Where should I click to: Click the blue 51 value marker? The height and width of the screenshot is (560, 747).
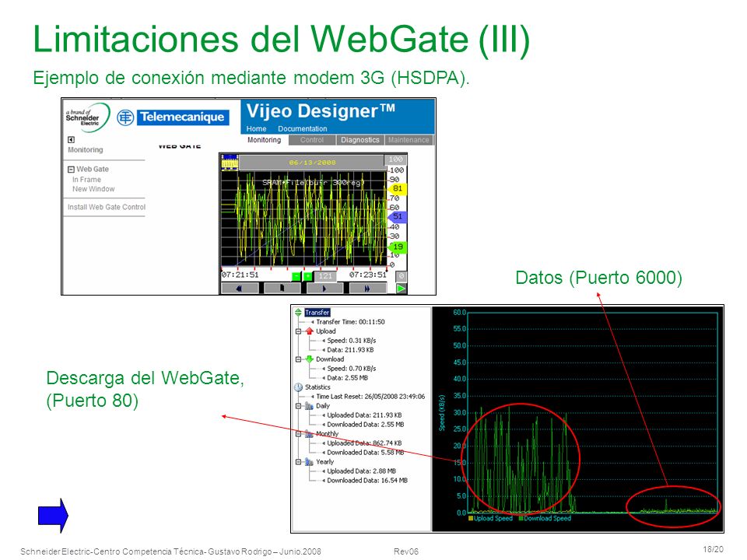pos(396,217)
